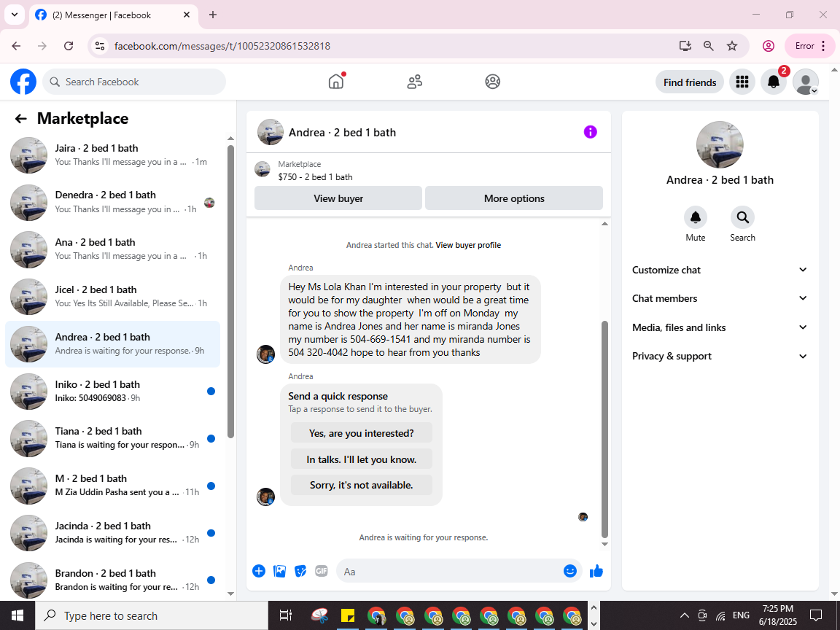
Task: Open the Friends icon in top navigation
Action: point(414,82)
